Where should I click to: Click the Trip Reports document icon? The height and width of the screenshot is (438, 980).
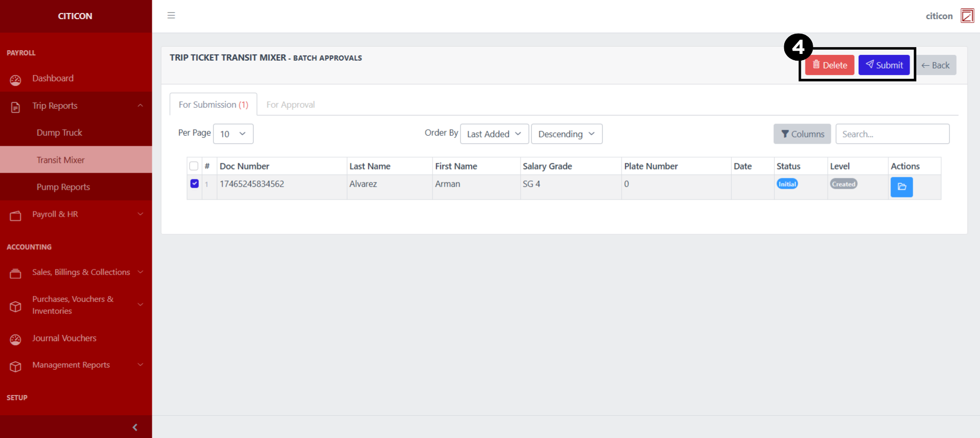16,107
